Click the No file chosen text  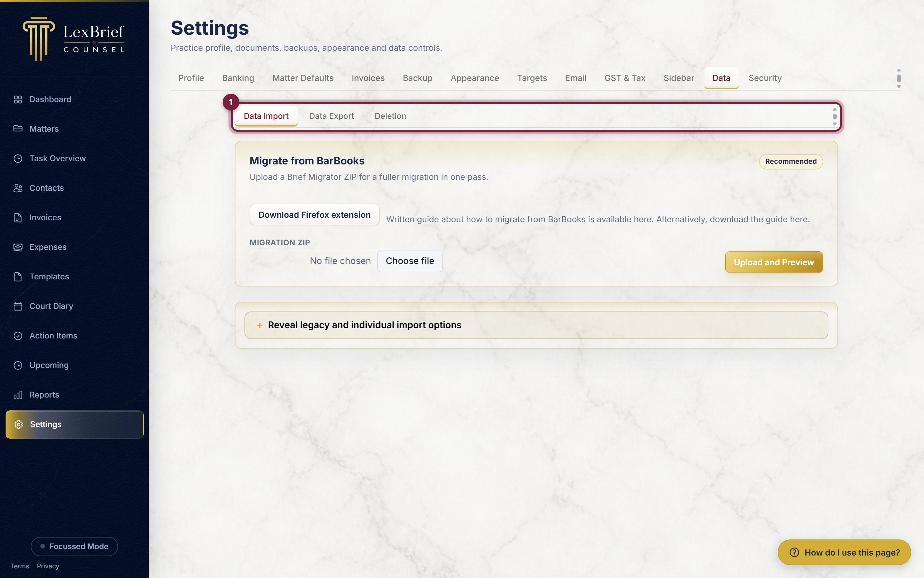click(340, 261)
